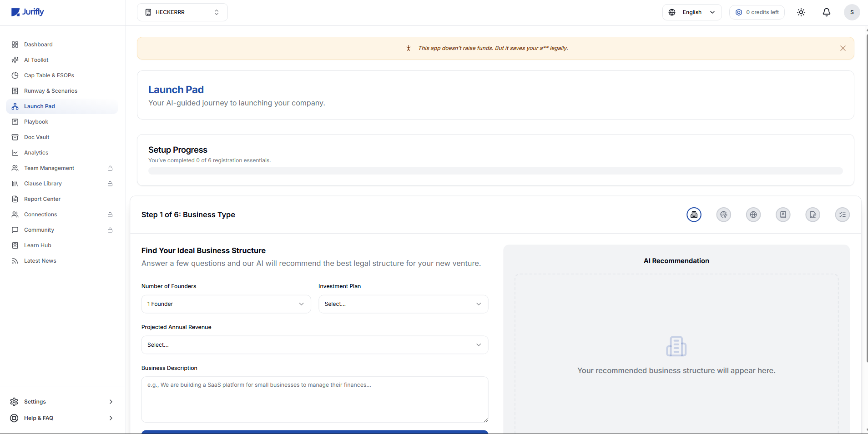Click the Business Description text area
The width and height of the screenshot is (868, 434).
314,399
